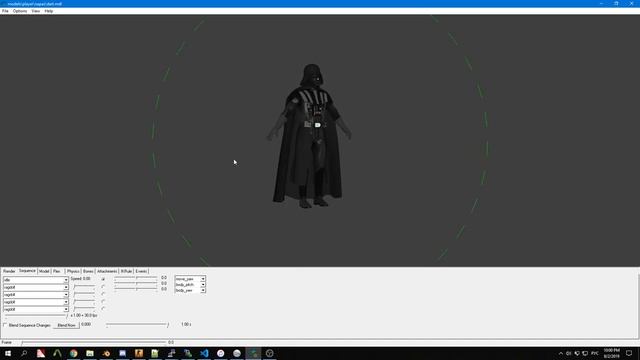Open Blender from the taskbar

pyautogui.click(x=106, y=353)
